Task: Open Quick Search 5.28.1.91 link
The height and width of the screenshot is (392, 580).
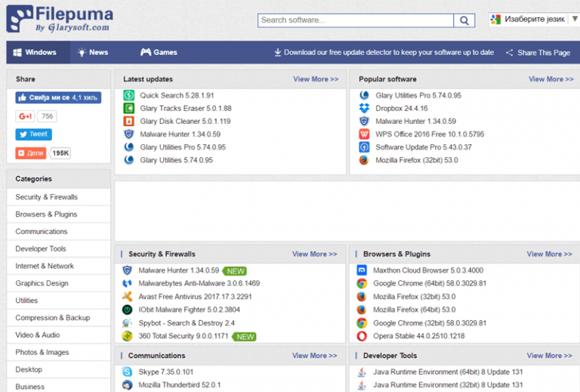Action: tap(177, 95)
